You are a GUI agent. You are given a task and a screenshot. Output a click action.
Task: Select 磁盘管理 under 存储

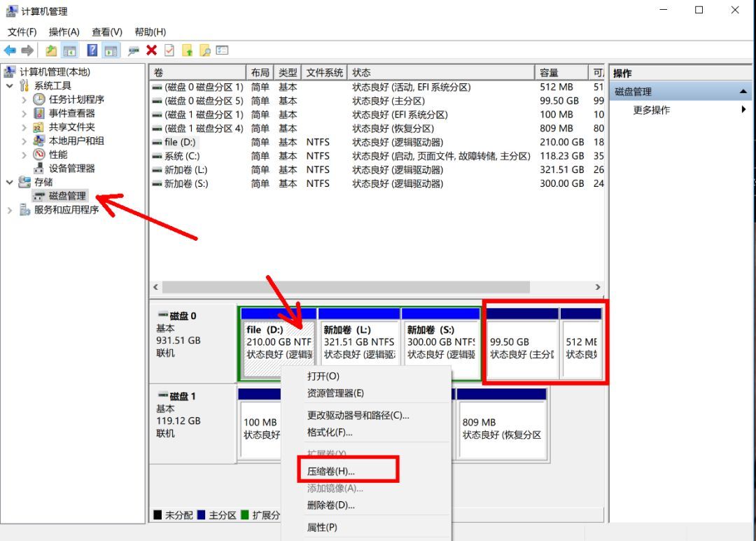click(67, 196)
